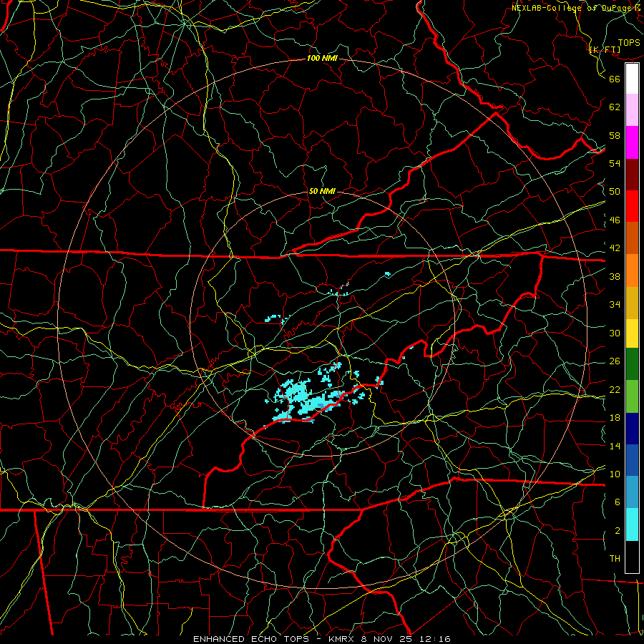Click the light pink swatch in the color scale
Viewport: 644px width, 644px height.
tap(632, 110)
